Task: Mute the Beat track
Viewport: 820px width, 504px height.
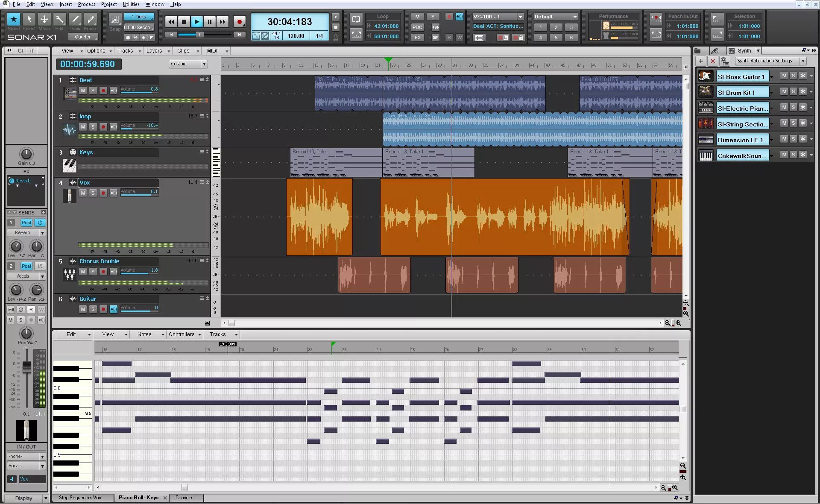Action: [x=83, y=91]
